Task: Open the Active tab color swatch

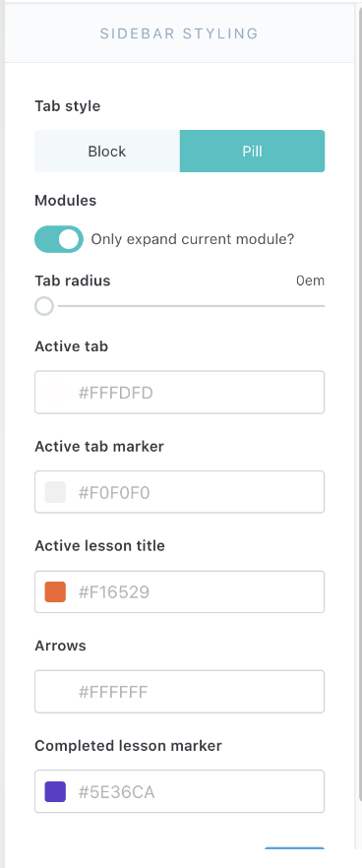Action: 55,393
